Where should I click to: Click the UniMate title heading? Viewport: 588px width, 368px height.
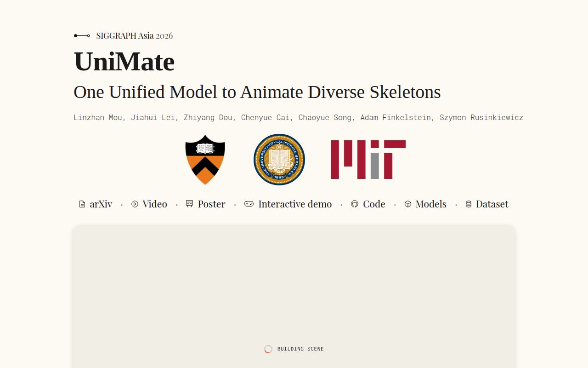point(124,62)
